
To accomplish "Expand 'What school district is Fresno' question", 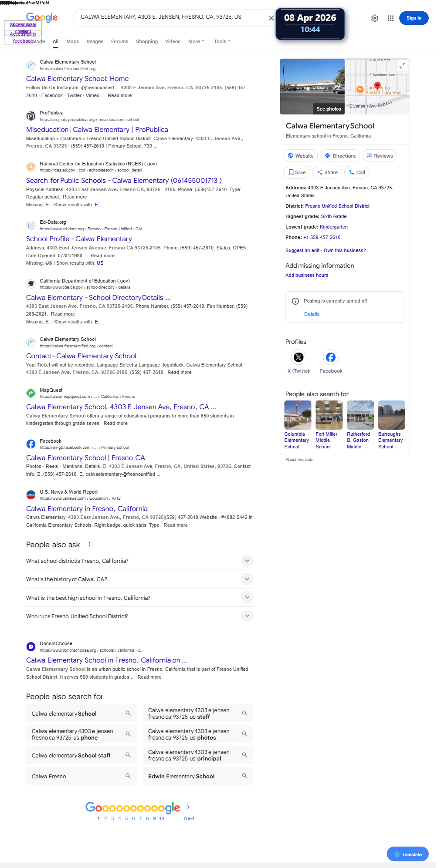I will tap(139, 561).
